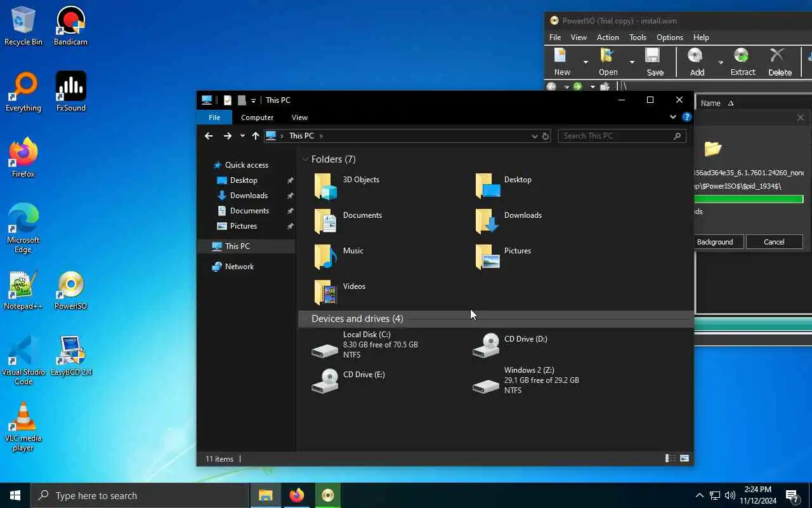Click Properties icon in Explorer quick access toolbar
The width and height of the screenshot is (812, 508).
click(228, 100)
